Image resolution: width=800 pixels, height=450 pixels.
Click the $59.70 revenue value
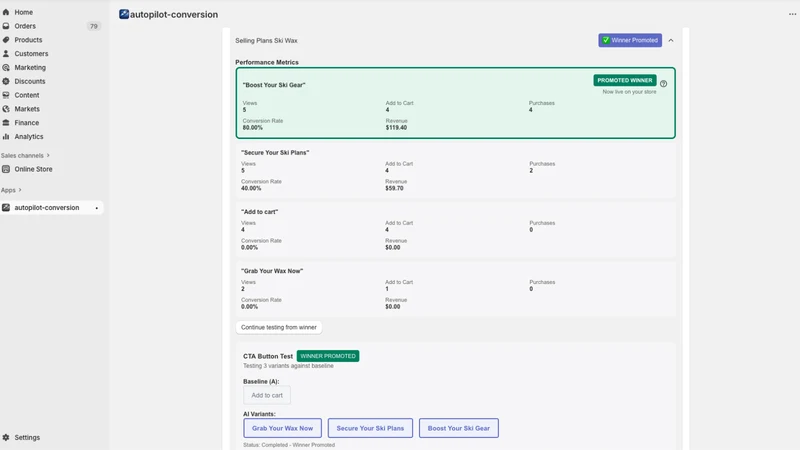(x=394, y=188)
